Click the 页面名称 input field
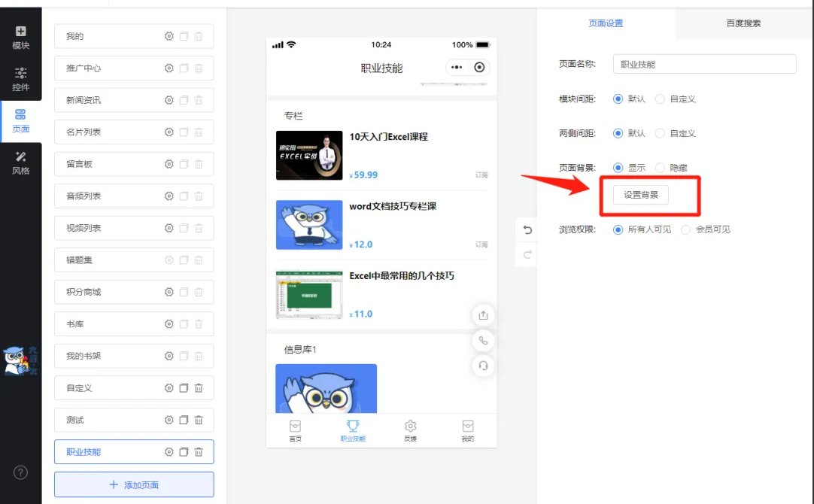The height and width of the screenshot is (504, 814). coord(704,64)
